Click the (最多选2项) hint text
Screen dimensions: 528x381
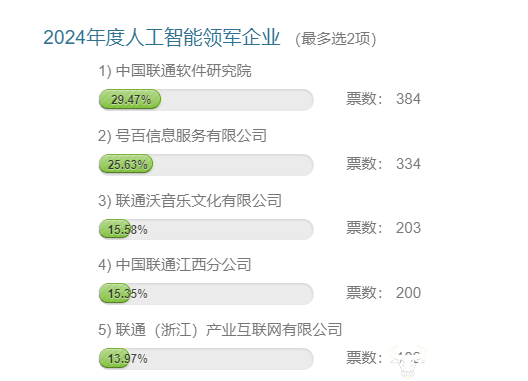[x=335, y=39]
